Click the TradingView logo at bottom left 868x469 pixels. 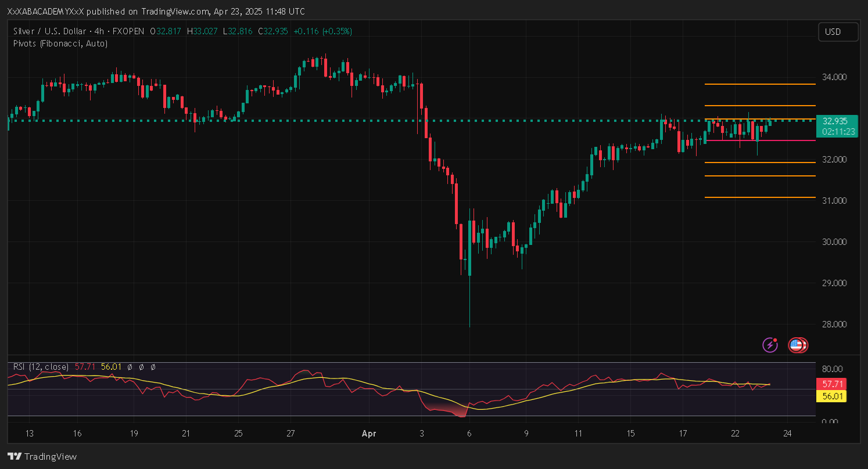click(x=42, y=456)
